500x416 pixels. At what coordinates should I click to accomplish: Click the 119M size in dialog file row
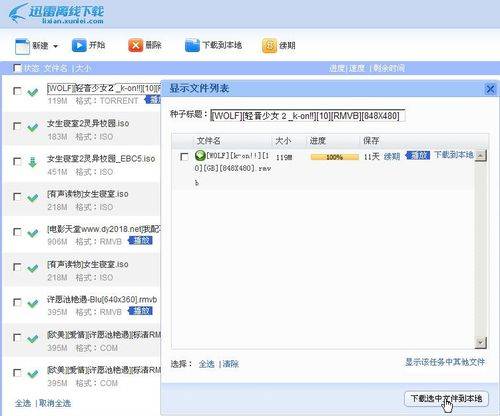click(284, 157)
